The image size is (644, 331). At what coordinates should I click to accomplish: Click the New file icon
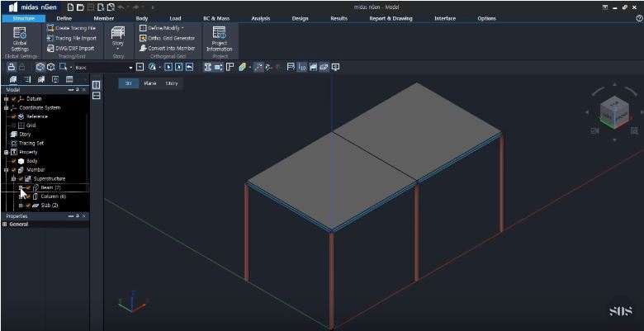tap(71, 7)
